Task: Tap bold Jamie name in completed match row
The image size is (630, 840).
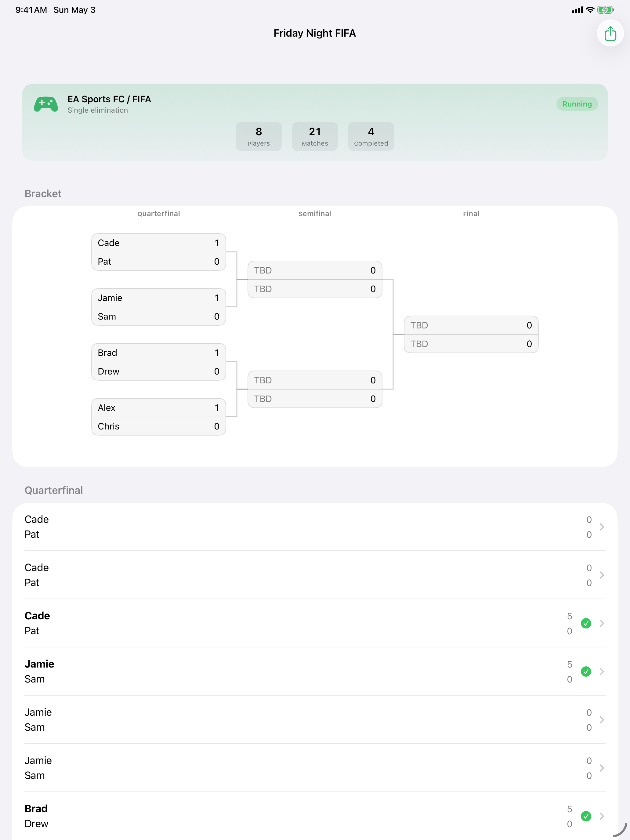Action: click(39, 664)
